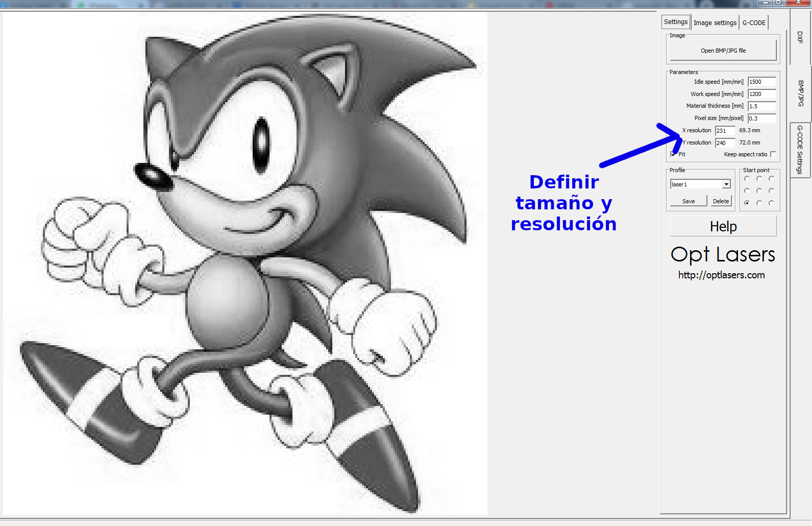Select the bottom-center Start point radio button
The image size is (812, 526).
click(x=759, y=203)
